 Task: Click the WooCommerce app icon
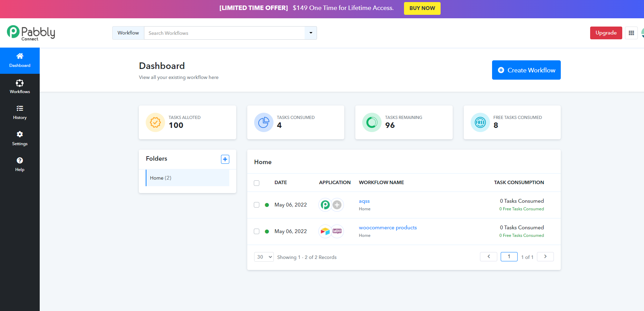[x=337, y=231]
